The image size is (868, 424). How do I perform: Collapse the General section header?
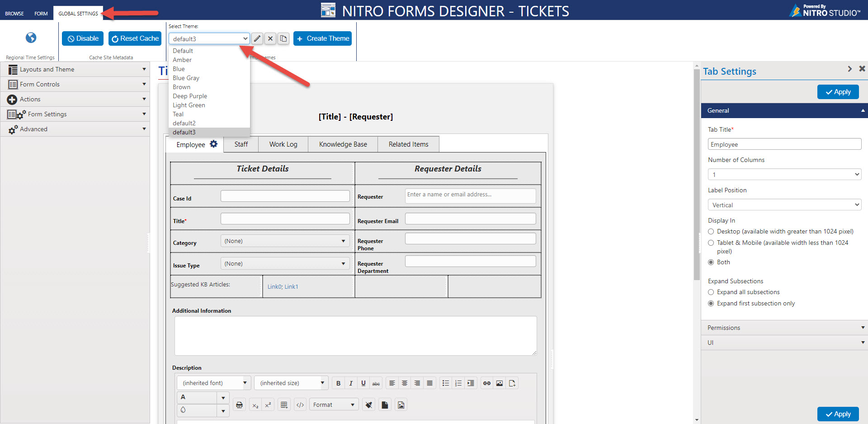click(x=784, y=110)
